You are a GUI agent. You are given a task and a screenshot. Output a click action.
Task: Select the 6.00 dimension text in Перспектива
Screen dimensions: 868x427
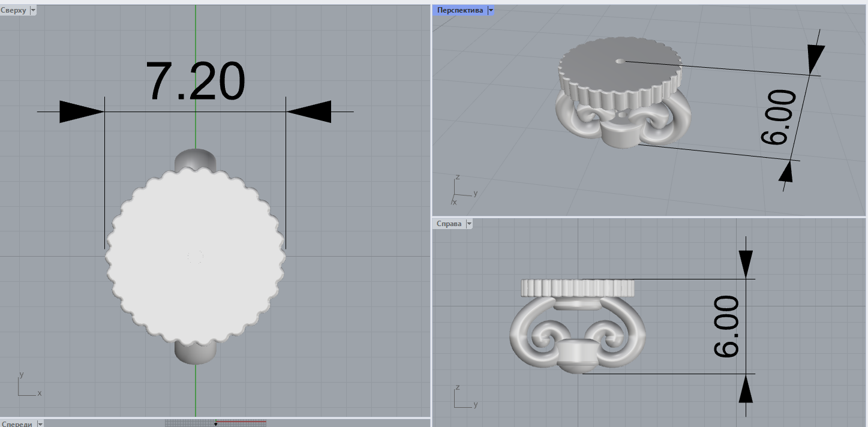(x=778, y=117)
